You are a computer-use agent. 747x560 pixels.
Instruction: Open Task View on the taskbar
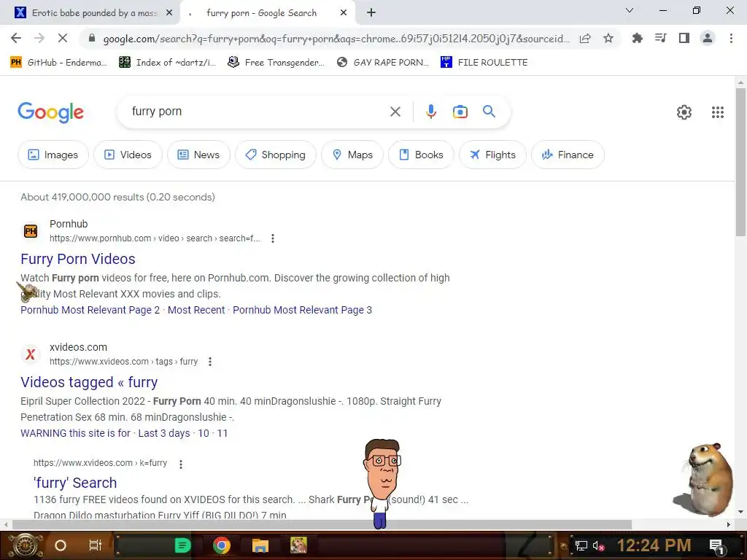click(x=96, y=545)
